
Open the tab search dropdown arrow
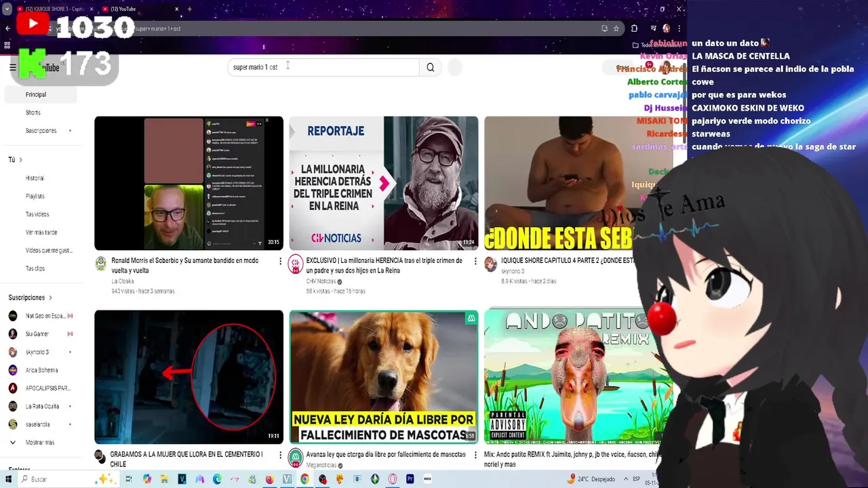click(7, 9)
